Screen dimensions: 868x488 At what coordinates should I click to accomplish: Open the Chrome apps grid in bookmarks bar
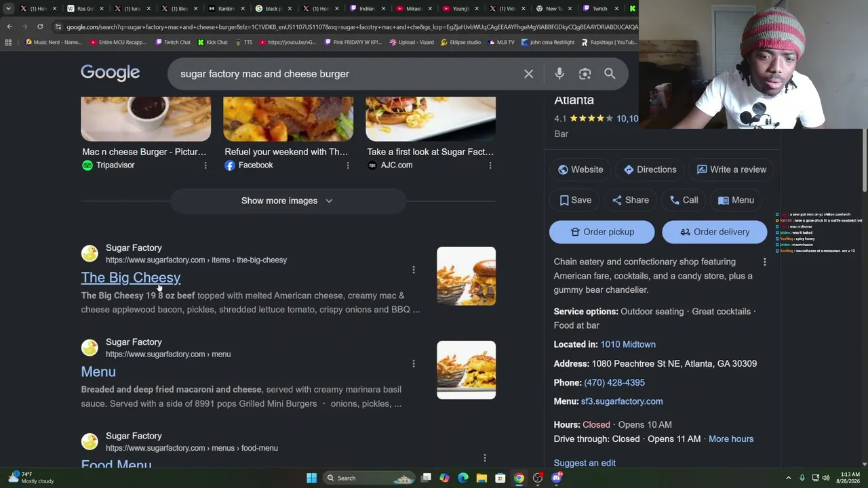[8, 42]
